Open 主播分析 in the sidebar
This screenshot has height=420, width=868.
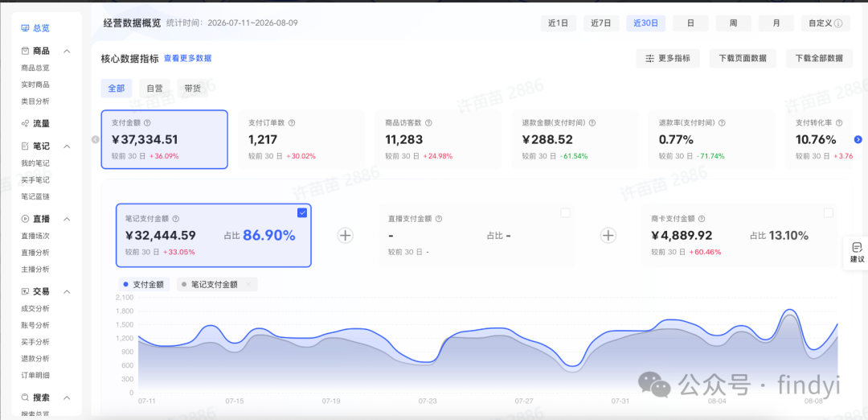pos(35,269)
